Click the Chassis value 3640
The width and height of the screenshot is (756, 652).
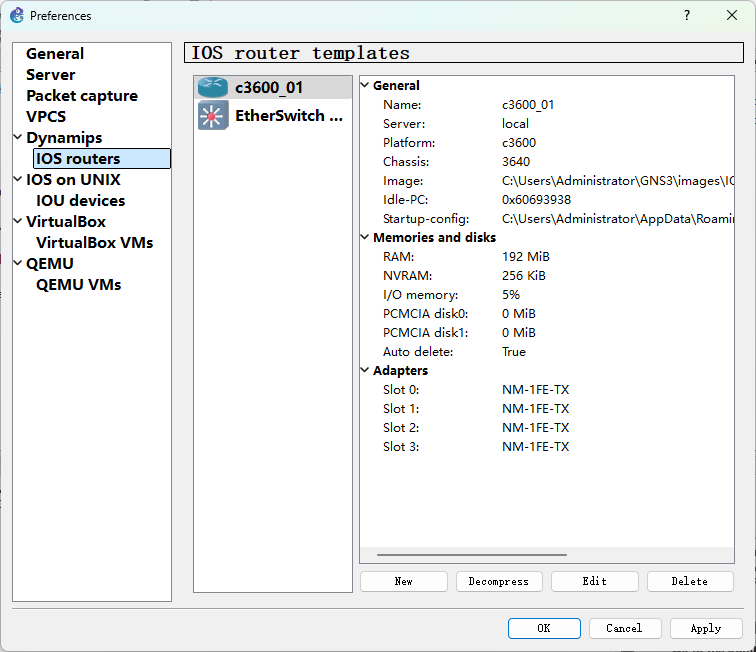click(x=515, y=162)
